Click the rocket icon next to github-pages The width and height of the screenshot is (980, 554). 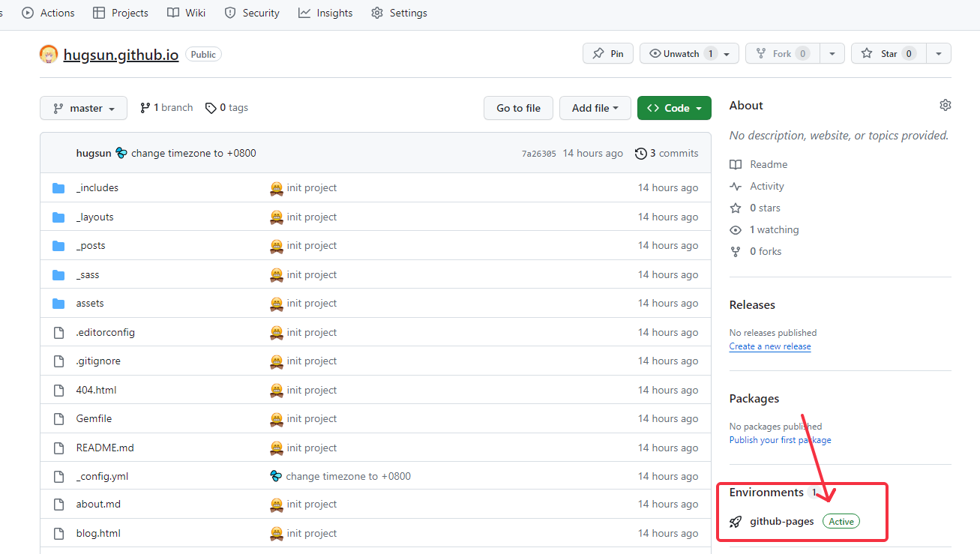pyautogui.click(x=736, y=522)
